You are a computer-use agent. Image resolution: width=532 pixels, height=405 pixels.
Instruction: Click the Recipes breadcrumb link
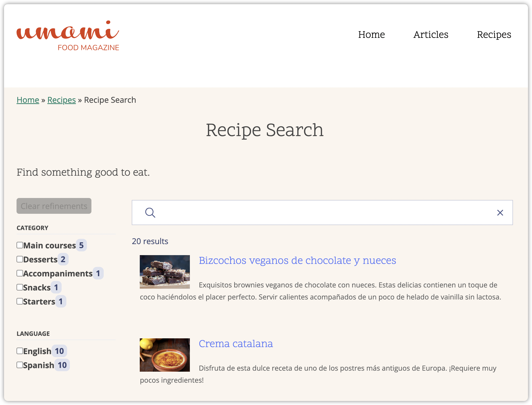(x=61, y=99)
